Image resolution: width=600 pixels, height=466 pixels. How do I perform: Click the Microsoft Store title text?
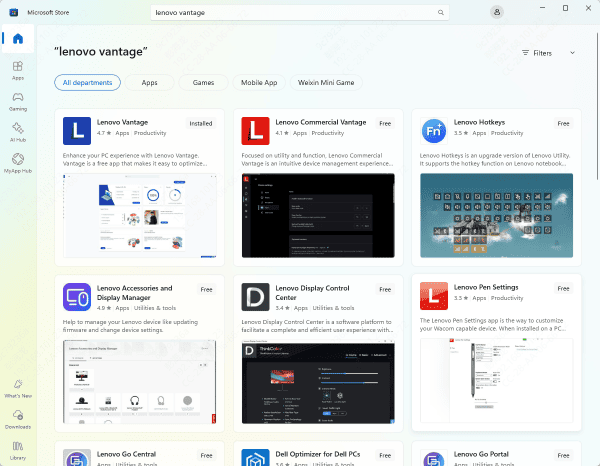click(48, 12)
